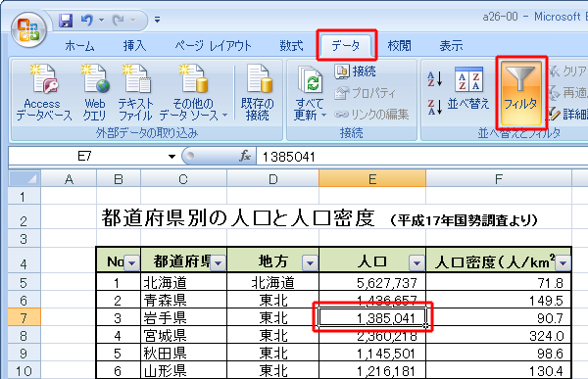Click 既存の接続 icon
This screenshot has width=588, height=379.
(257, 93)
